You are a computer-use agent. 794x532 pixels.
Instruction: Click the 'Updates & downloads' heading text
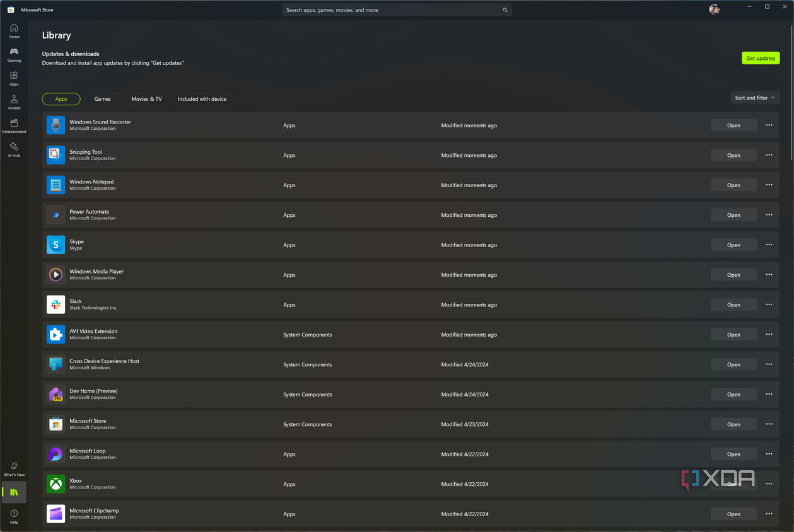click(x=71, y=54)
